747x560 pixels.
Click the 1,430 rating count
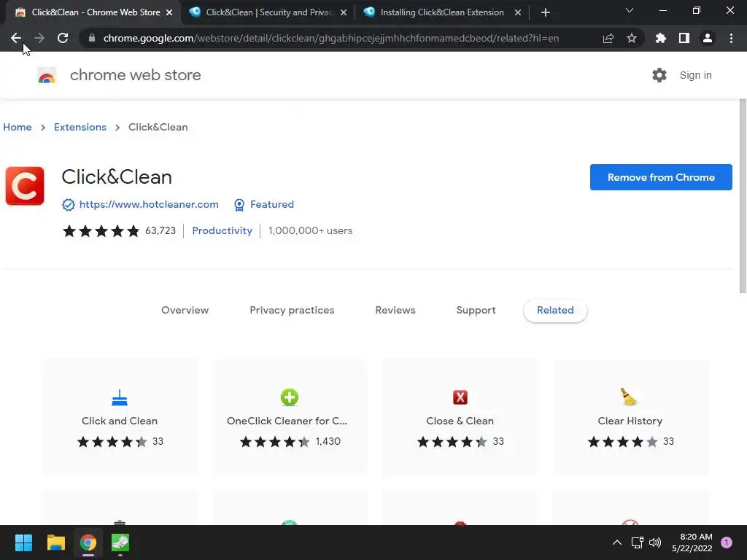[328, 441]
